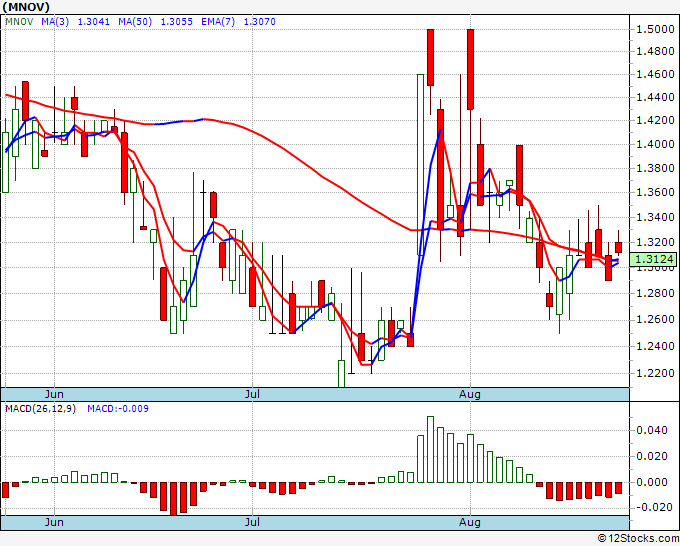The image size is (680, 546).
Task: Click the highlighted current price 1.3124
Action: pyautogui.click(x=654, y=259)
